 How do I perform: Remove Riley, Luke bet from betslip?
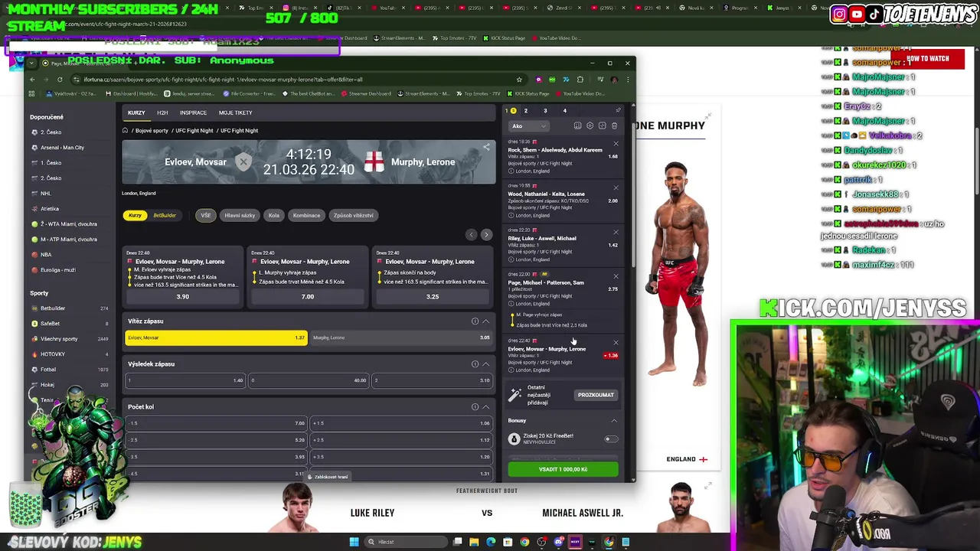[x=616, y=232]
